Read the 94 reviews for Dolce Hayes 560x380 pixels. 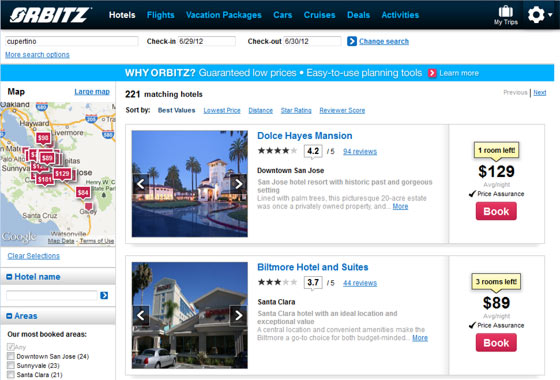[360, 151]
